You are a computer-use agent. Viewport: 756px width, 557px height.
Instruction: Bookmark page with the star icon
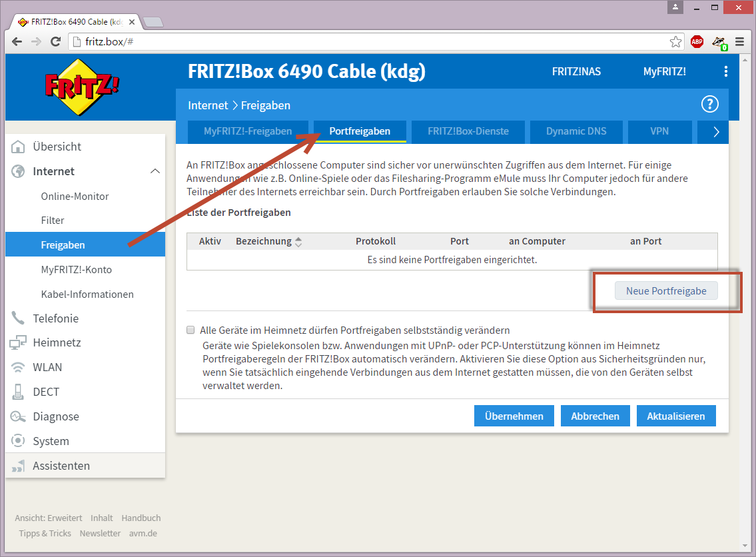[x=675, y=42]
